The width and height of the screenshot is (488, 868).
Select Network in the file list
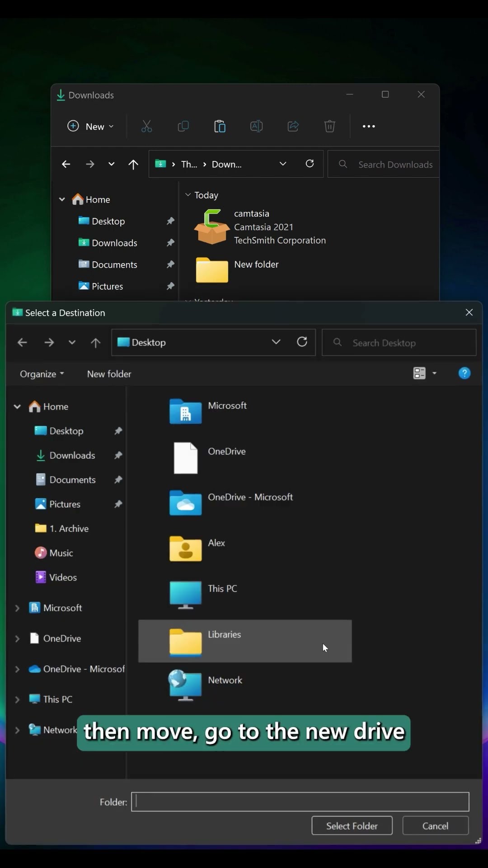(x=206, y=686)
